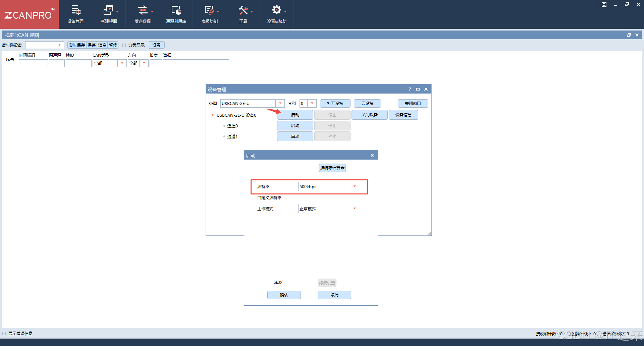Click the help question mark in 设备管理 dialog

coord(410,89)
